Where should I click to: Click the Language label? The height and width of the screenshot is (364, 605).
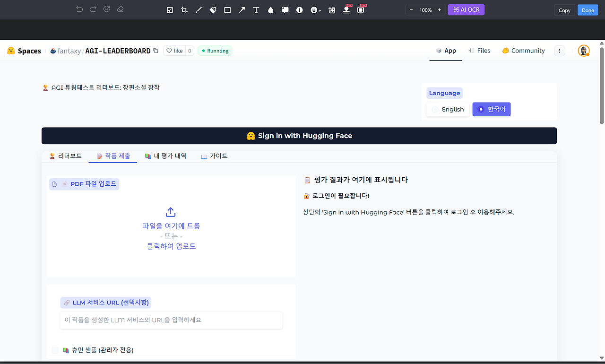[444, 93]
